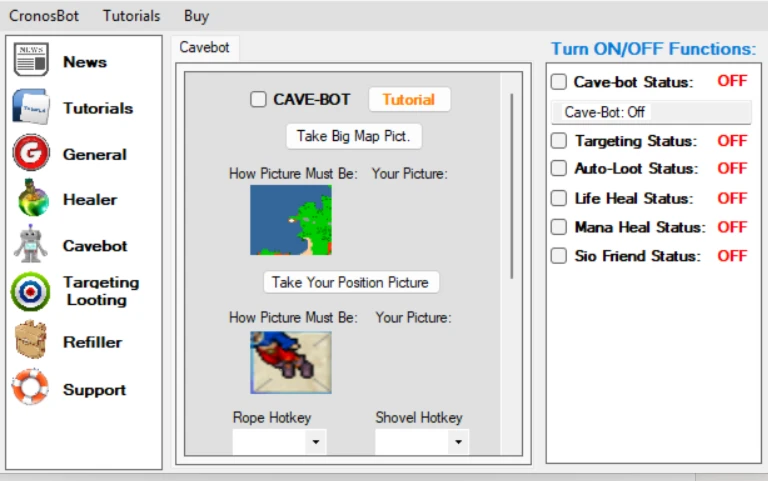The image size is (768, 481).
Task: Open Targeting Looting bullseye icon
Action: click(30, 292)
